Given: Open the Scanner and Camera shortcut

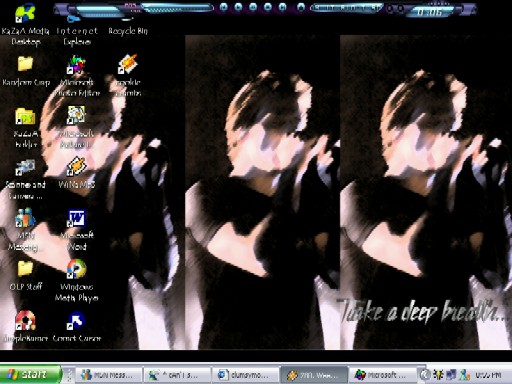Looking at the screenshot, I should [x=26, y=179].
